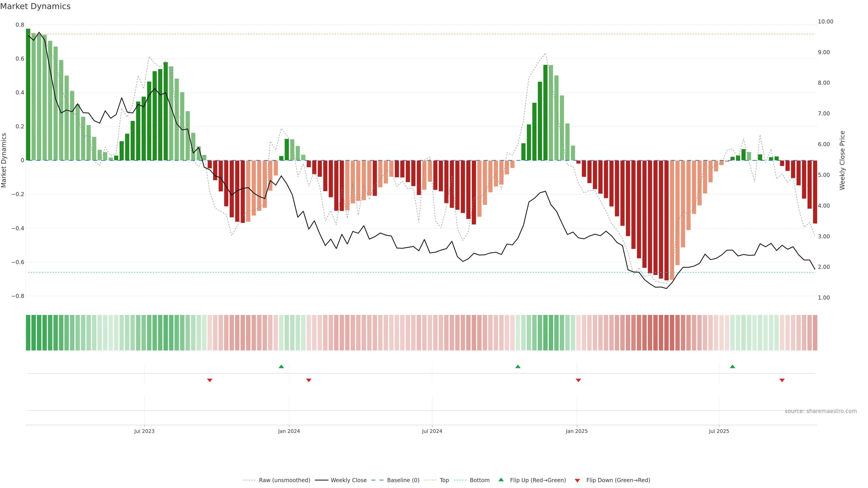Click the darkest green heat strip cell at far left

tap(28, 333)
